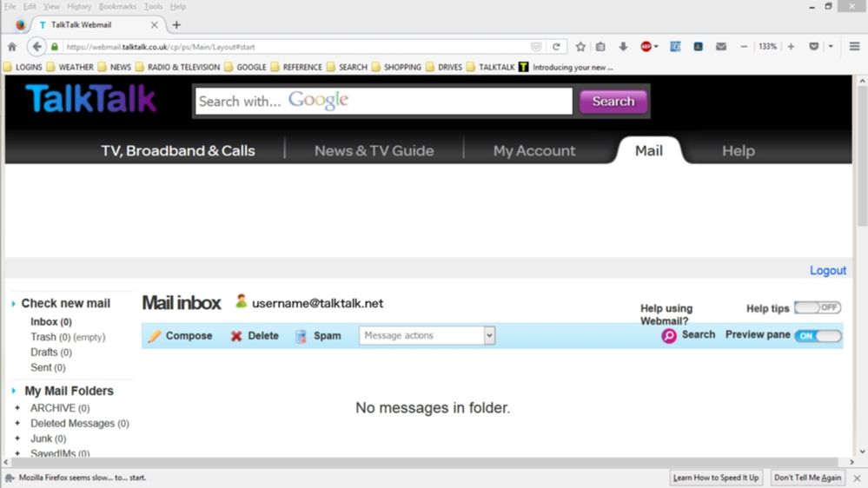Click the Spam bin icon
This screenshot has height=488, width=868.
point(301,336)
